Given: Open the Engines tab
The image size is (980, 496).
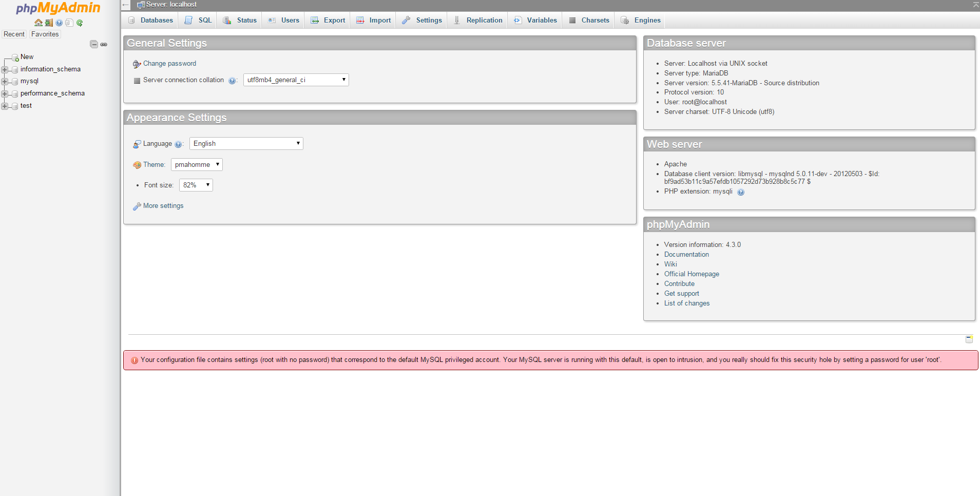Looking at the screenshot, I should pyautogui.click(x=641, y=20).
